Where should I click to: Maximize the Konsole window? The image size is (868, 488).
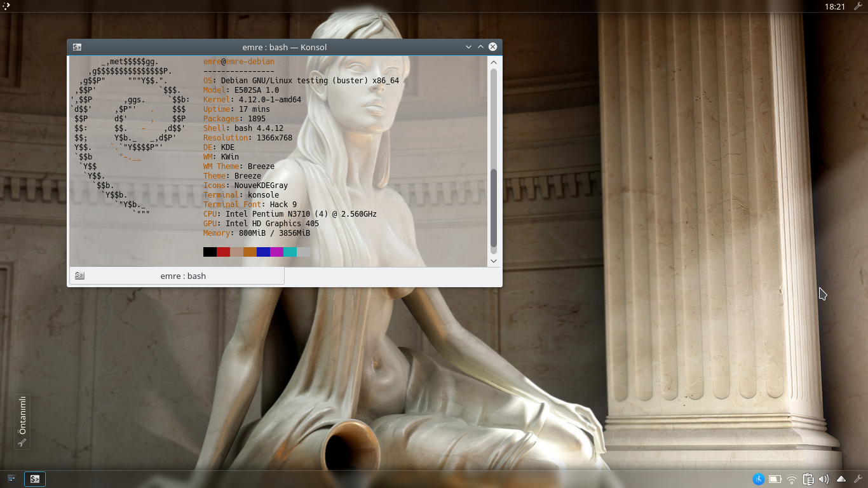[x=480, y=47]
